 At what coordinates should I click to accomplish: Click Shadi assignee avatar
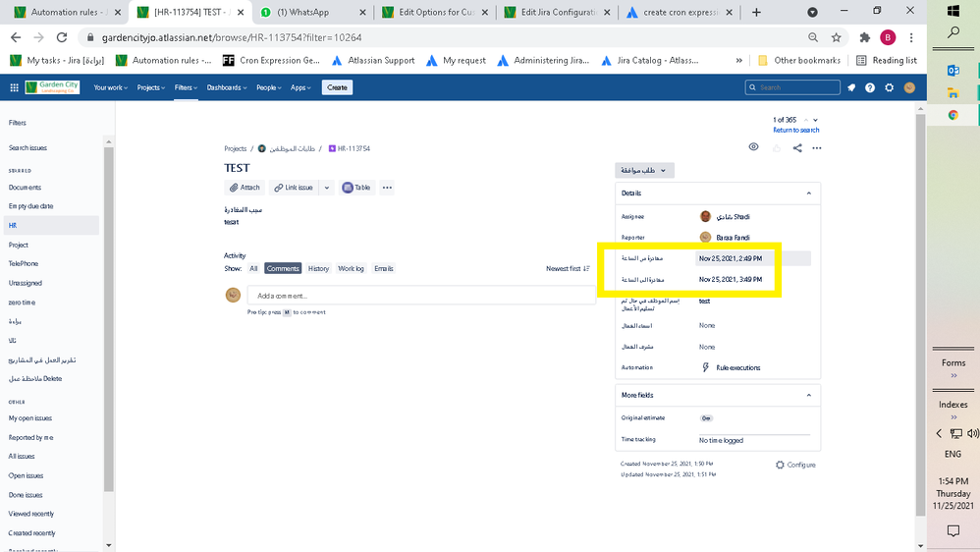pos(706,216)
